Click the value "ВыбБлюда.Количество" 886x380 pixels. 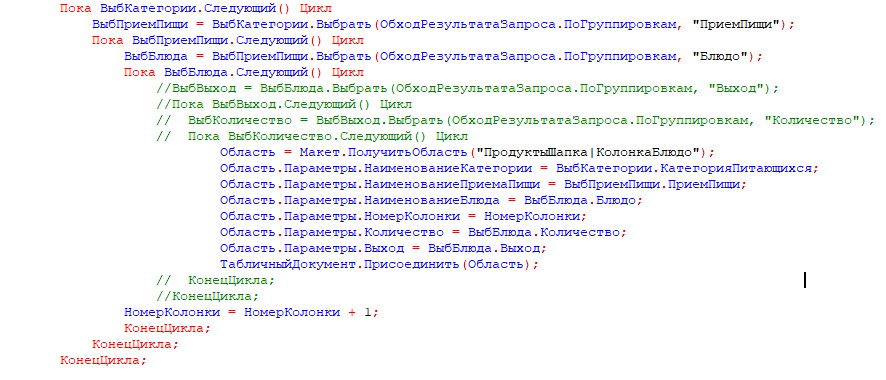pos(543,232)
